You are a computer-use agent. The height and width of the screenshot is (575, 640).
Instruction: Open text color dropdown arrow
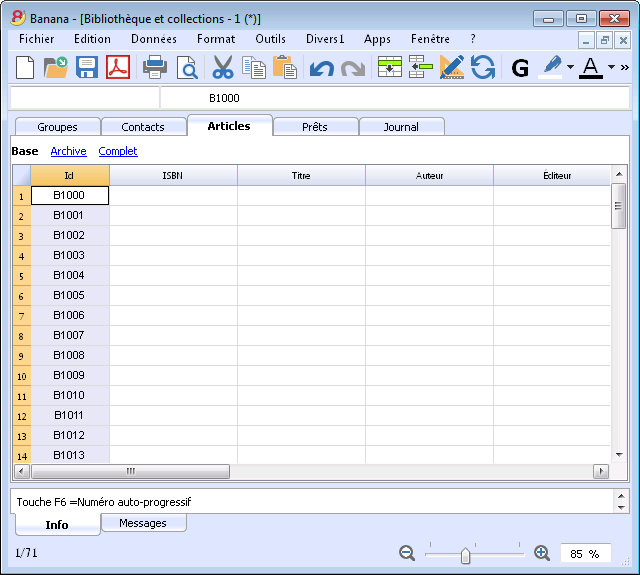pos(611,67)
